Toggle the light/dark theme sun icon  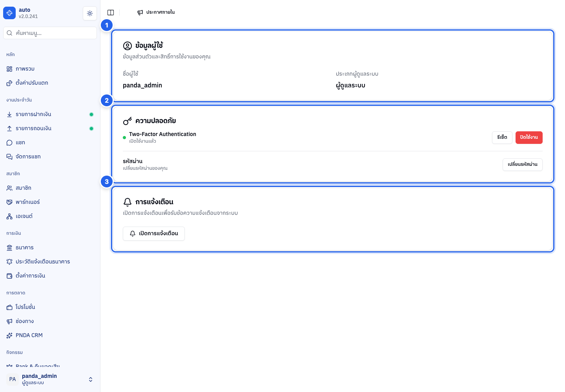coord(90,13)
